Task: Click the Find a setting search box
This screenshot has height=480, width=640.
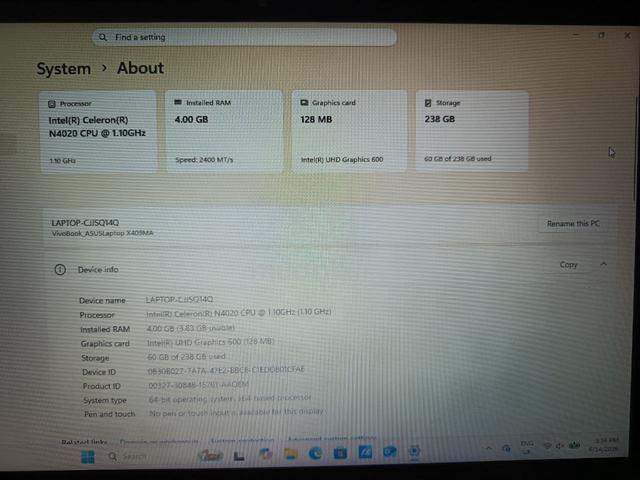Action: tap(244, 37)
